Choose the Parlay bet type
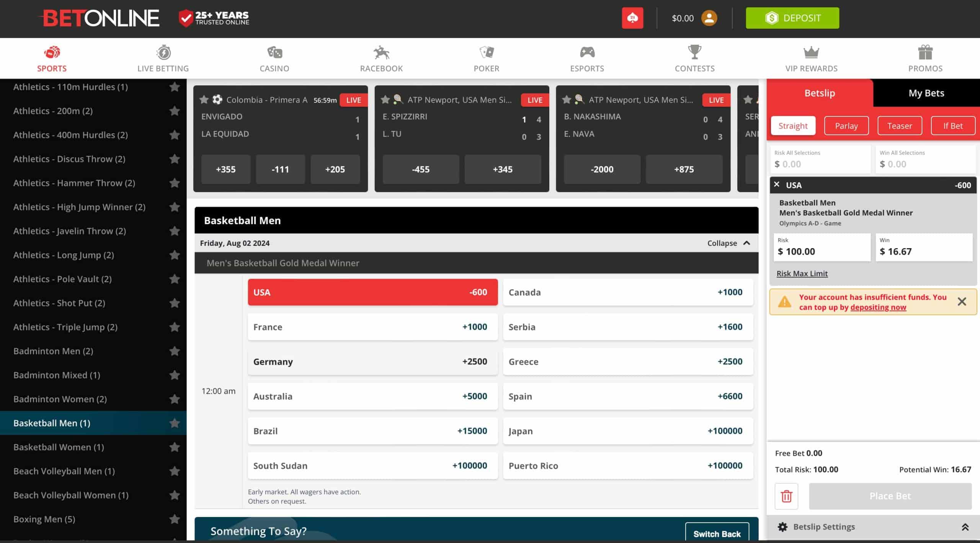 (846, 126)
